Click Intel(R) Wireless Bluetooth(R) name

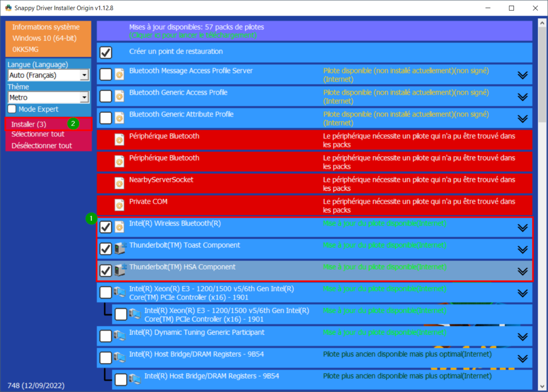coord(175,223)
